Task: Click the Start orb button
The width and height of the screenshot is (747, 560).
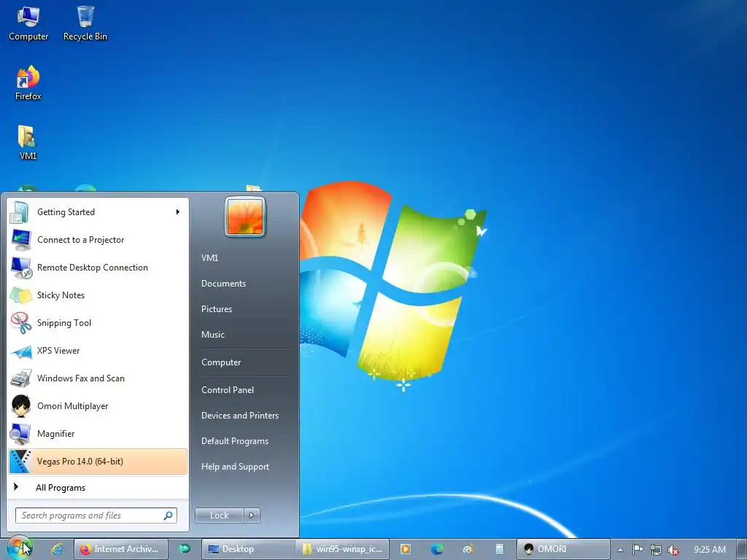Action: point(19,548)
